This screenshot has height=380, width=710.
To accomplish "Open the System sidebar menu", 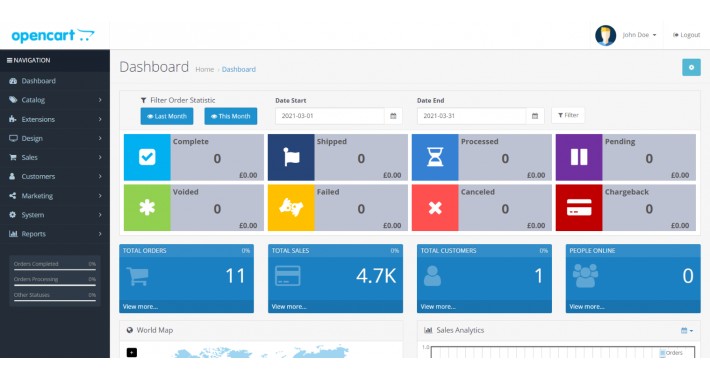I will click(55, 215).
